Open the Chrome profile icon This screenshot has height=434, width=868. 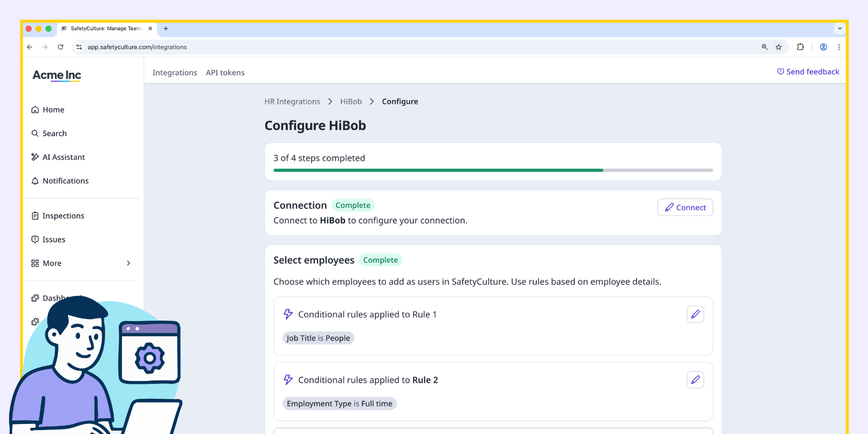pos(824,47)
